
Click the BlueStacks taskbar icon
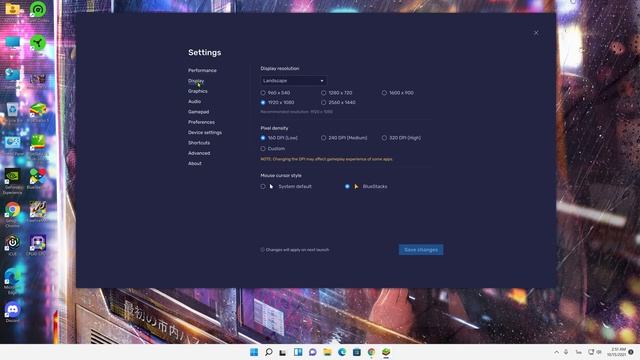386,352
